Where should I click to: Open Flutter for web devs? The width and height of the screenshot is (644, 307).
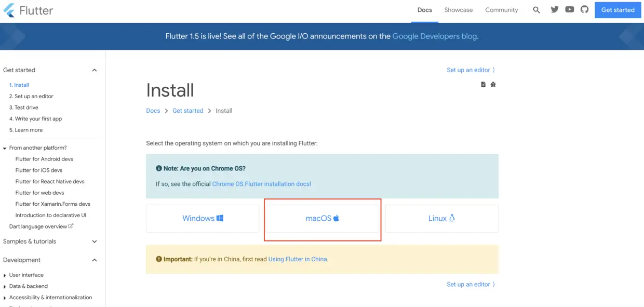pos(40,193)
